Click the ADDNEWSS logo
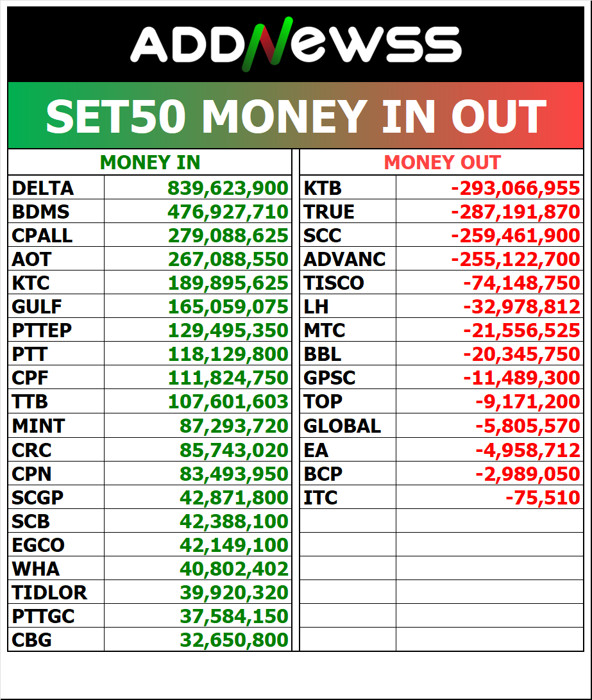Screen dimensions: 592x700 pos(296,46)
